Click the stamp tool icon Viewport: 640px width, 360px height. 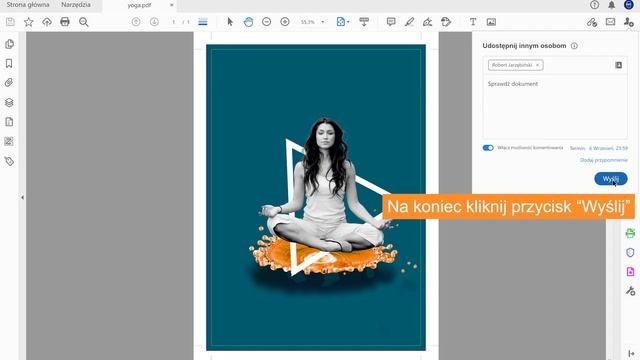tap(446, 22)
